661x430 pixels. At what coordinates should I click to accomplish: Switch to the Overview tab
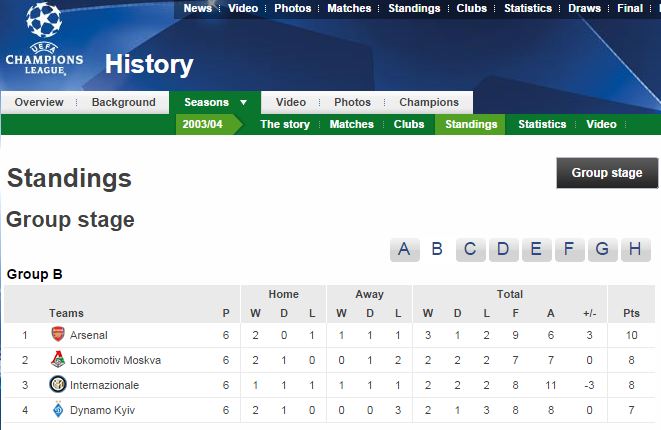click(x=39, y=102)
